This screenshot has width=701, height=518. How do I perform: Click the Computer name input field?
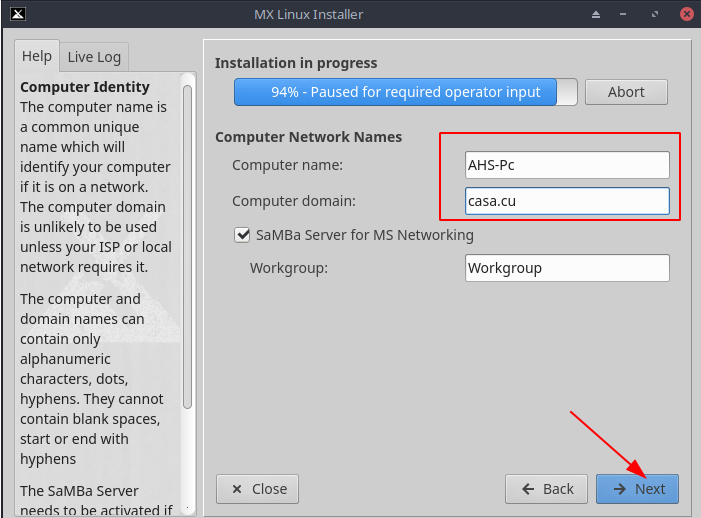[567, 165]
